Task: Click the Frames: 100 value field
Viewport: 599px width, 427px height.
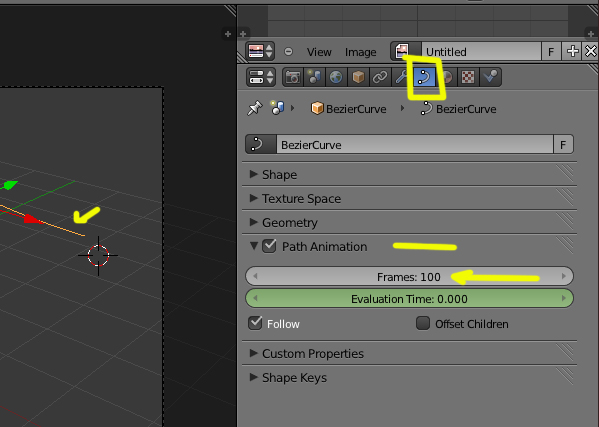Action: (409, 276)
